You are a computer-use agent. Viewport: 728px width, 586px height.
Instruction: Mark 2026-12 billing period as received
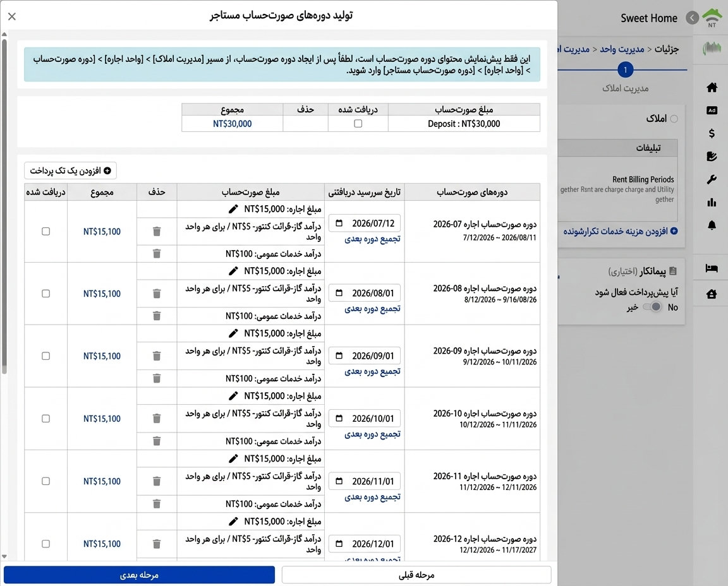pos(46,544)
